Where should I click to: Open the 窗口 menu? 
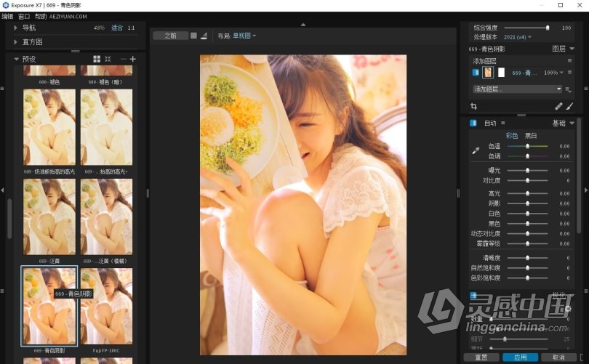[24, 16]
